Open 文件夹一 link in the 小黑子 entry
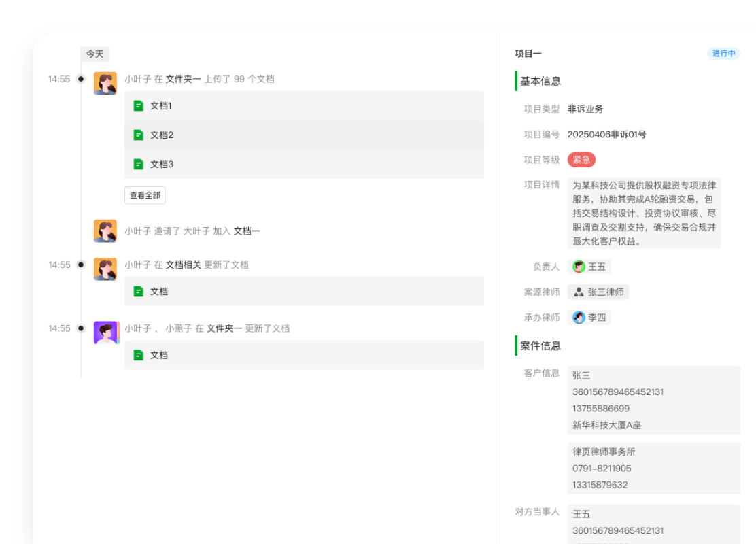Viewport: 756px width, 544px height. [224, 328]
